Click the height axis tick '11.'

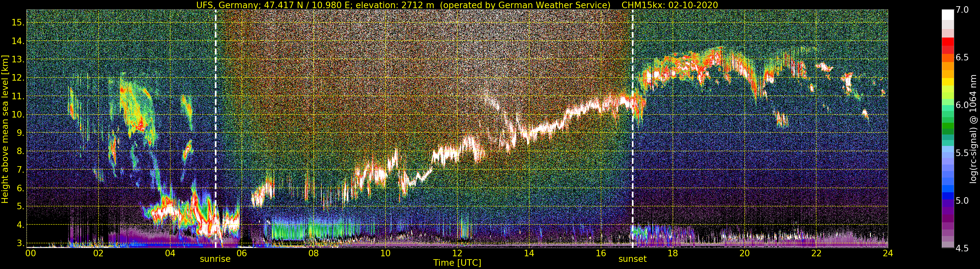[x=18, y=96]
